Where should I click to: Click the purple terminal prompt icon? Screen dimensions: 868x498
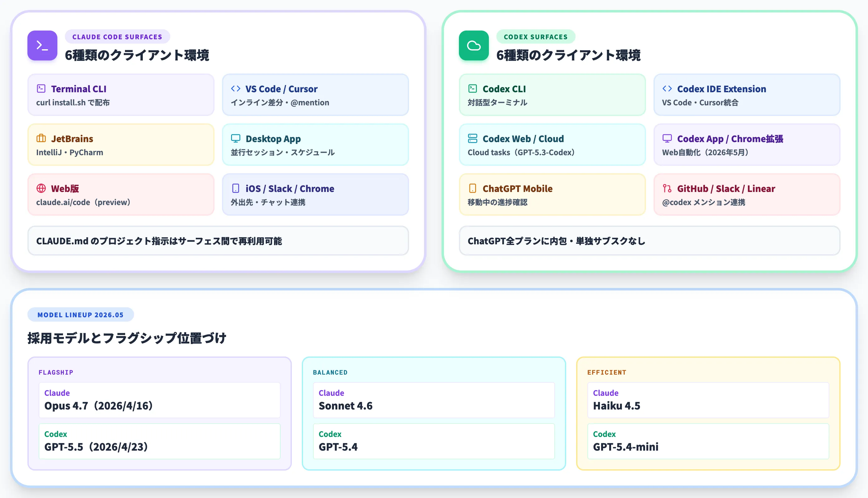tap(42, 45)
